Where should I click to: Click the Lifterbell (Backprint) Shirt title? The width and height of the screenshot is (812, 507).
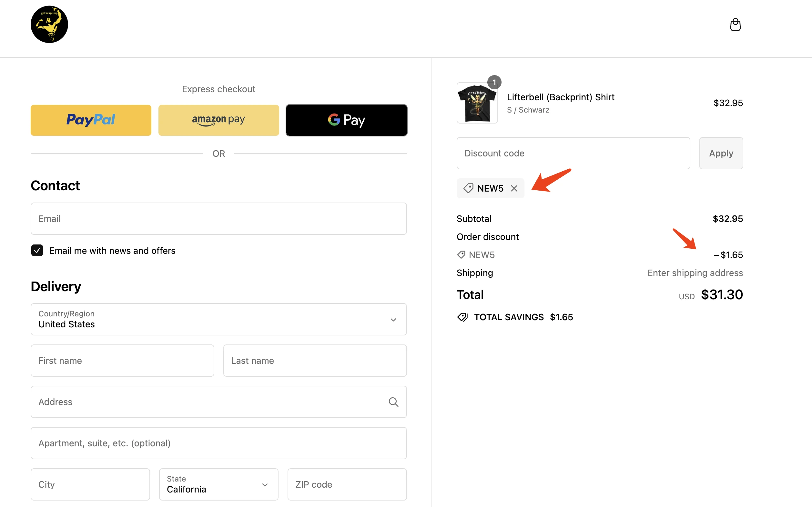coord(560,97)
